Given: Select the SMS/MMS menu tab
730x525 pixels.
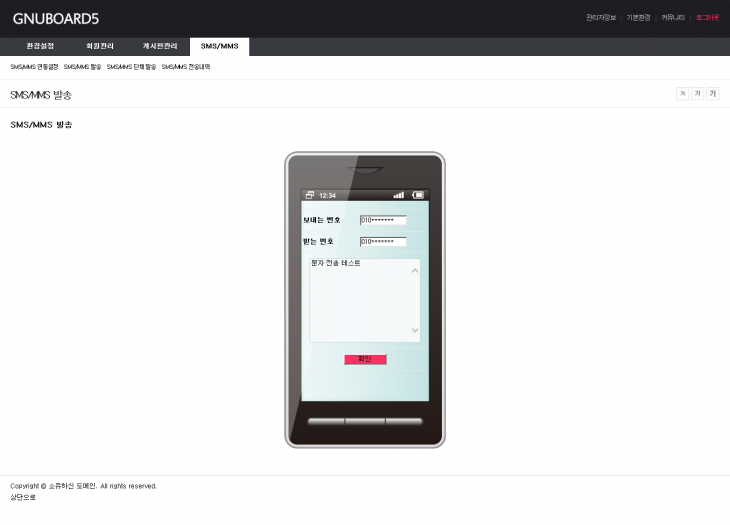Looking at the screenshot, I should (x=219, y=47).
